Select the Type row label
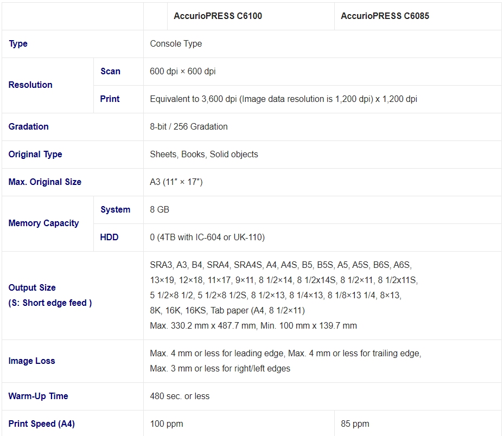504x436 pixels. click(18, 44)
